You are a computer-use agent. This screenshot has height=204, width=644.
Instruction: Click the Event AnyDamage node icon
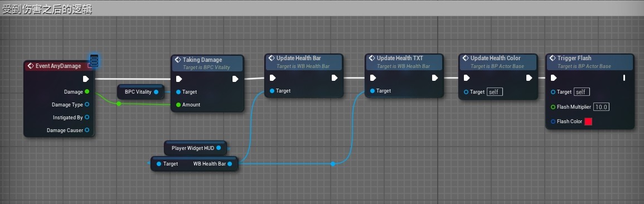click(x=31, y=66)
